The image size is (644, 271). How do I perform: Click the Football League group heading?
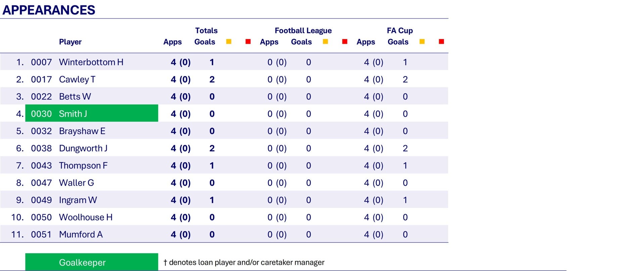pyautogui.click(x=303, y=31)
